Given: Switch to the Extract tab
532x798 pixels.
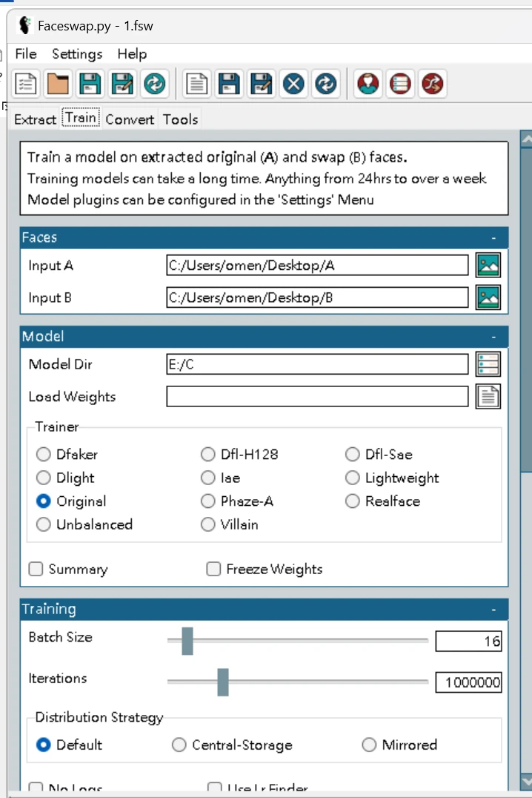Looking at the screenshot, I should click(x=35, y=119).
